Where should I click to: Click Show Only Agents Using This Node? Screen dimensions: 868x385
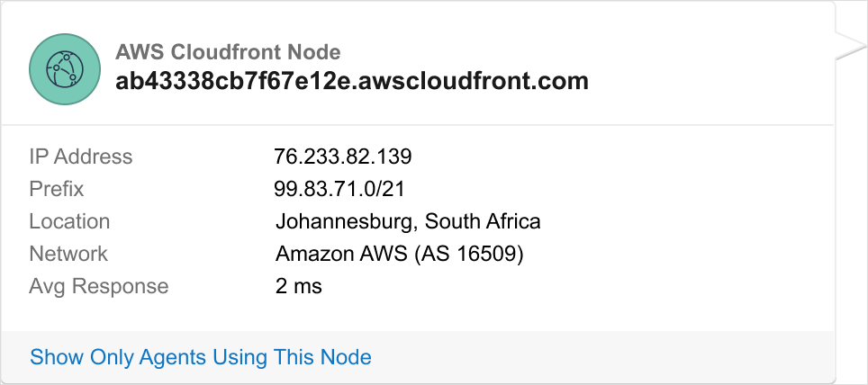click(x=200, y=357)
